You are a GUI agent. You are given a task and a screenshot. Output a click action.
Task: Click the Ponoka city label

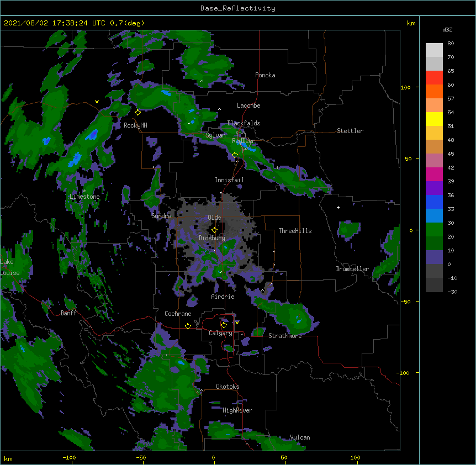coord(265,75)
